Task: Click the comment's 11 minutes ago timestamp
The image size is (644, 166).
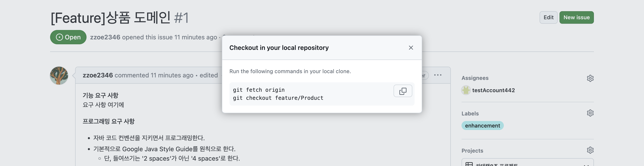Action: coord(172,75)
